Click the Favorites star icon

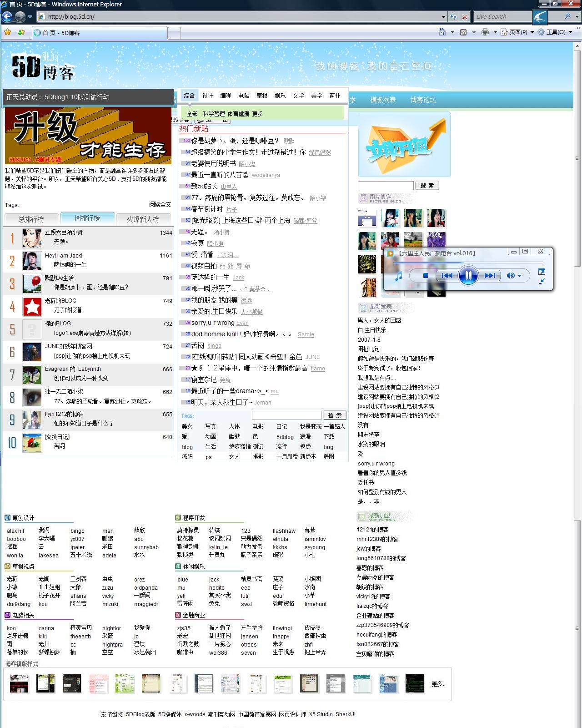[x=7, y=32]
